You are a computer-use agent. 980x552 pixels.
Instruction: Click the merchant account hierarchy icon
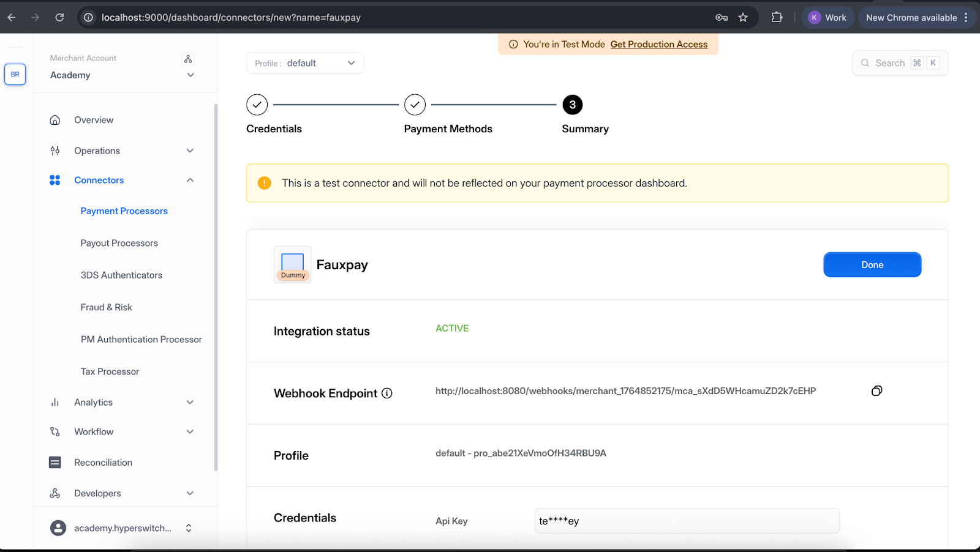point(188,59)
